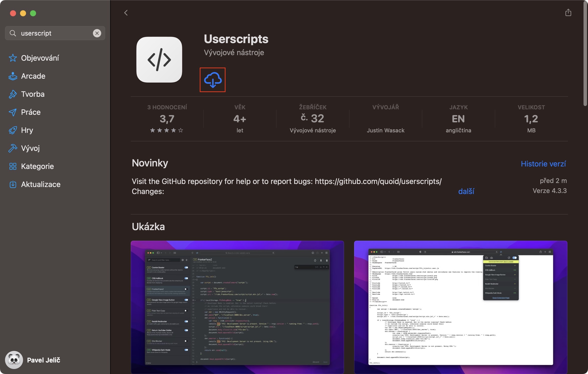Open the second preview screenshot
The width and height of the screenshot is (588, 374).
tap(460, 307)
